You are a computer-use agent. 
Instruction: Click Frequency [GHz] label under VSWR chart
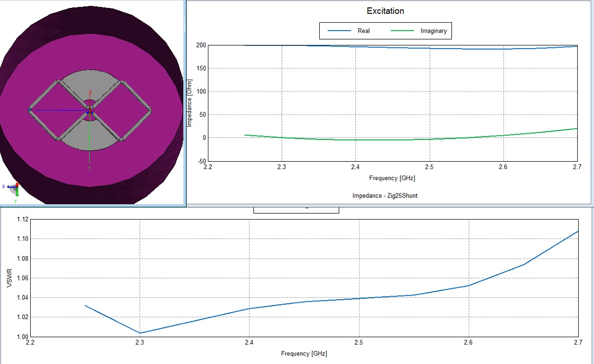[x=304, y=354]
